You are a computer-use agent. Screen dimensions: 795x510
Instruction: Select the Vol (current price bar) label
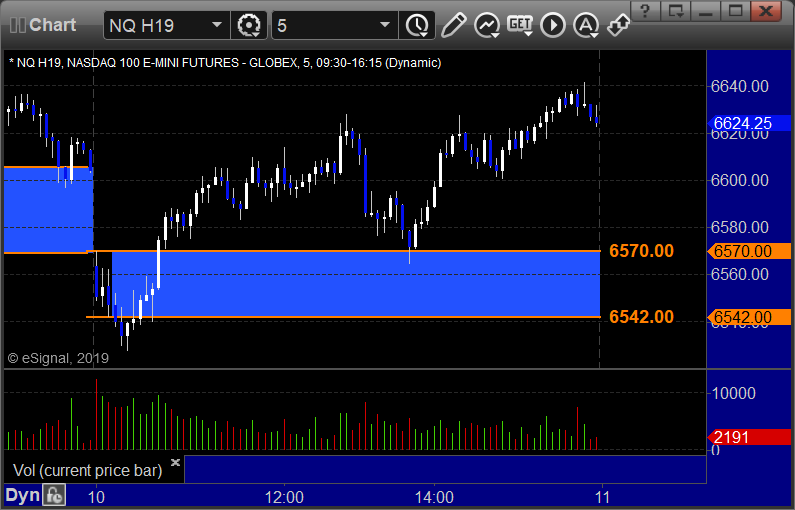pos(88,470)
